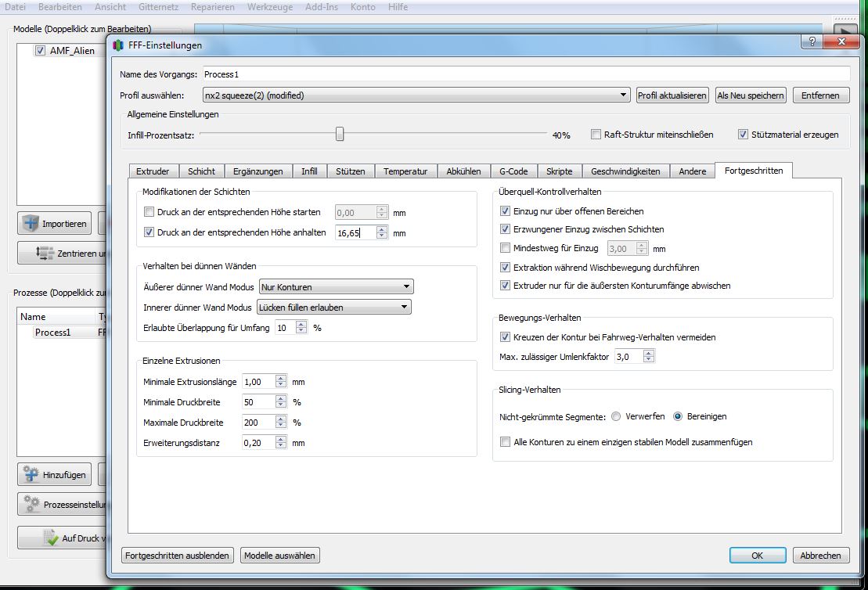
Task: Adjust the Höhe anhalten 16,65 stepper
Action: click(382, 232)
